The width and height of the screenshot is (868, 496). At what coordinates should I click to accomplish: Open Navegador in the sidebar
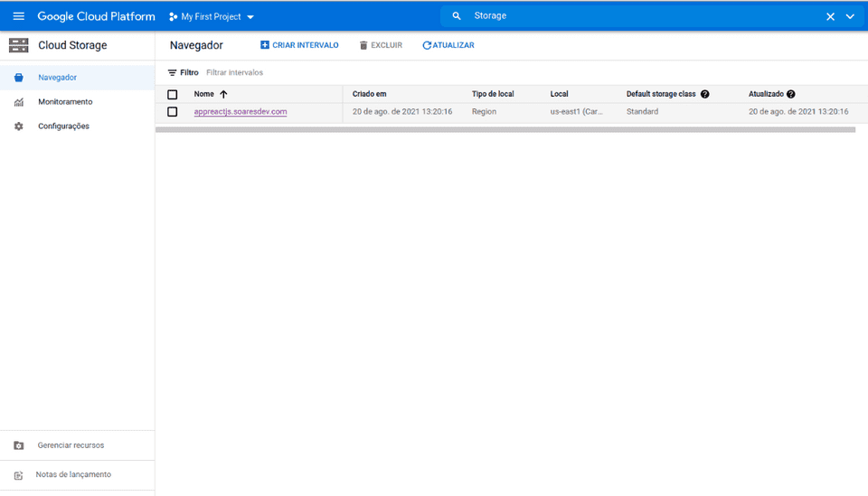(x=57, y=78)
